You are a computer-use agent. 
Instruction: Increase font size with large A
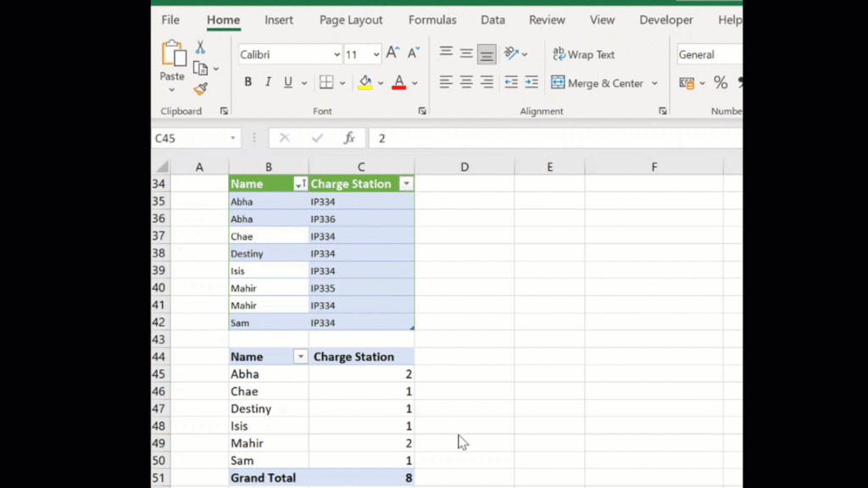392,53
